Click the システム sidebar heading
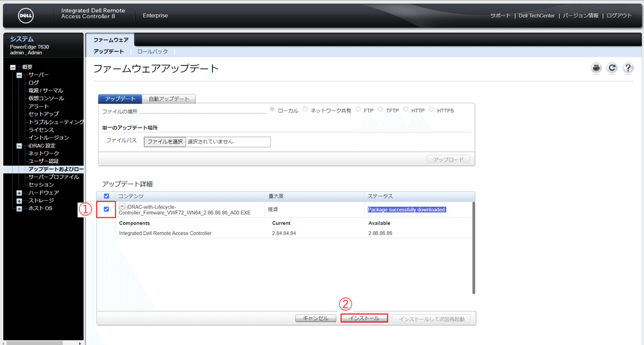 click(x=22, y=39)
